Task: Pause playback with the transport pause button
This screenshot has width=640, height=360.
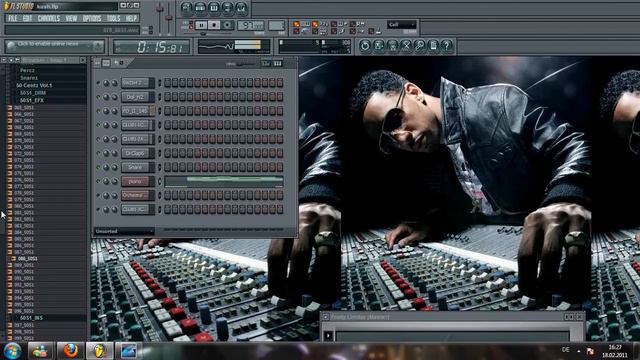Action: point(201,25)
